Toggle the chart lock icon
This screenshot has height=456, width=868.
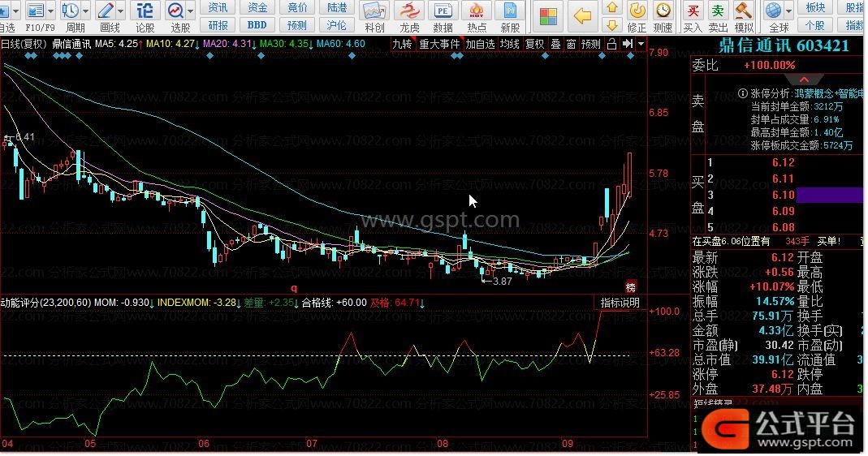tap(611, 45)
